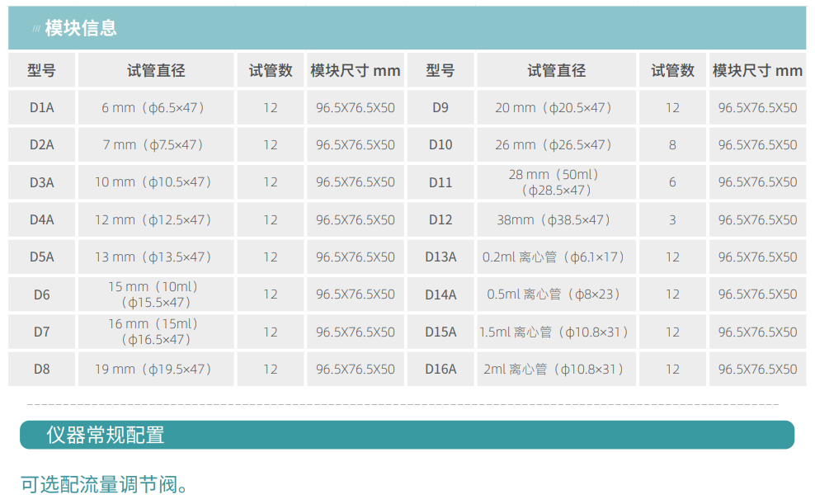
Task: Select the D6 model cell
Action: coord(41,294)
